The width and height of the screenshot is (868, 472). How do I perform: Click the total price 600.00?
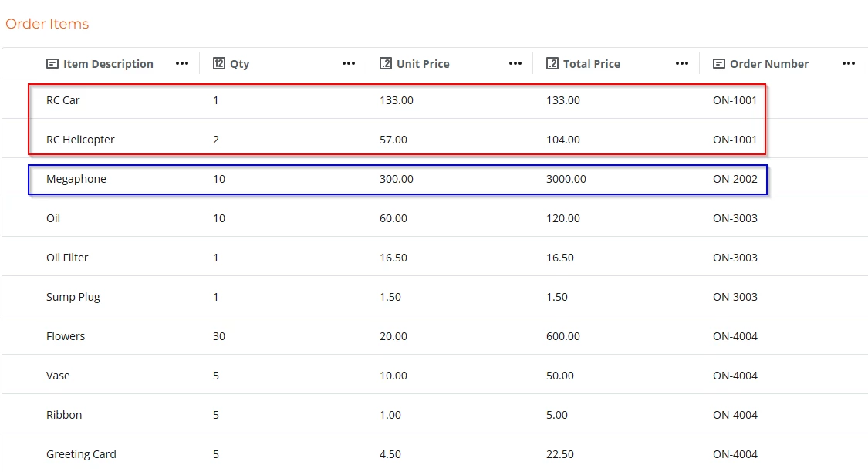563,336
